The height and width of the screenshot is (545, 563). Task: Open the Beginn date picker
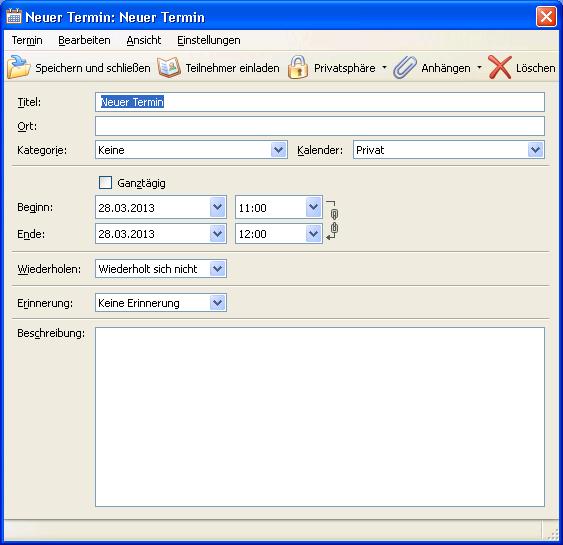click(x=218, y=207)
